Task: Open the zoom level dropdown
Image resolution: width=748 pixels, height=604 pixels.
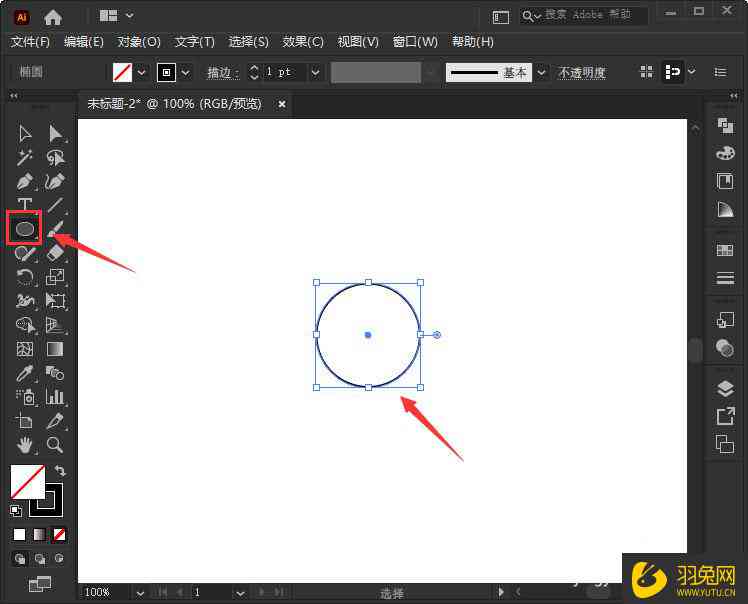Action: [140, 593]
